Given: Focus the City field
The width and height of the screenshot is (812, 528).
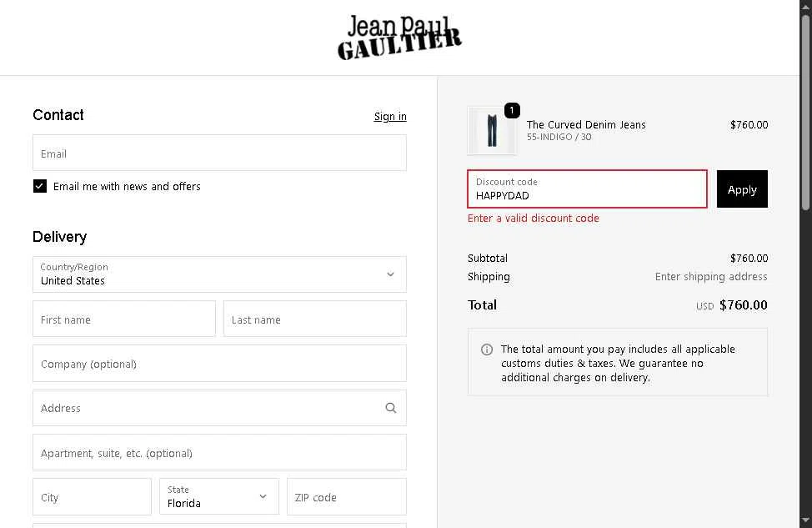Looking at the screenshot, I should [93, 496].
